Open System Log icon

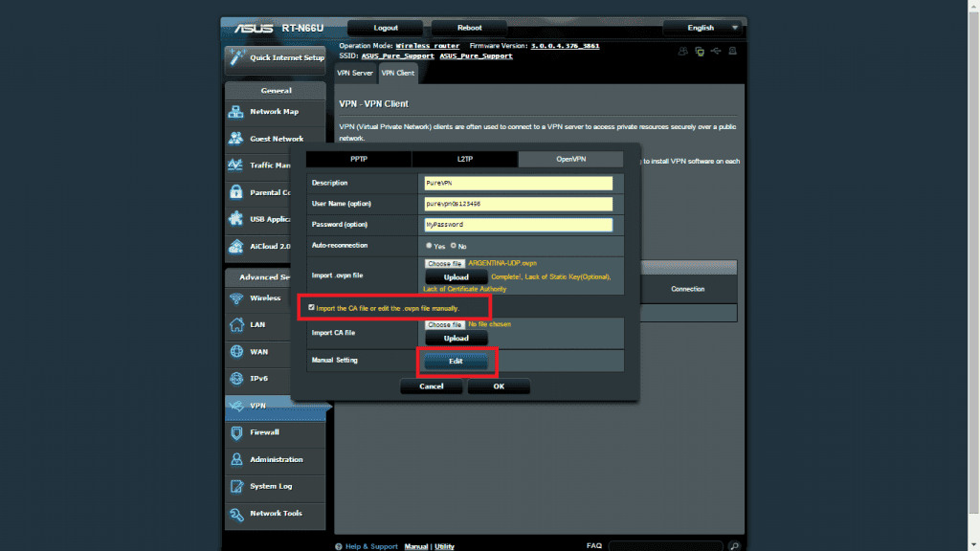pyautogui.click(x=236, y=486)
